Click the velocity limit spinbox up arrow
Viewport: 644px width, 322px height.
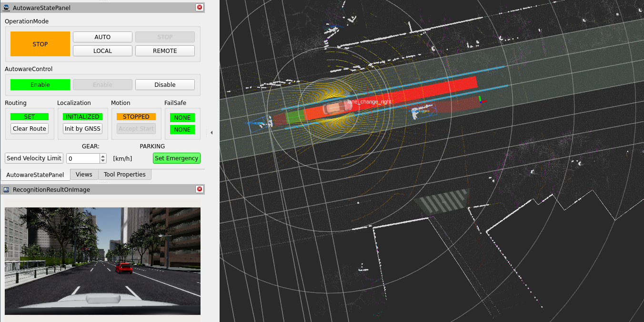[x=103, y=156]
